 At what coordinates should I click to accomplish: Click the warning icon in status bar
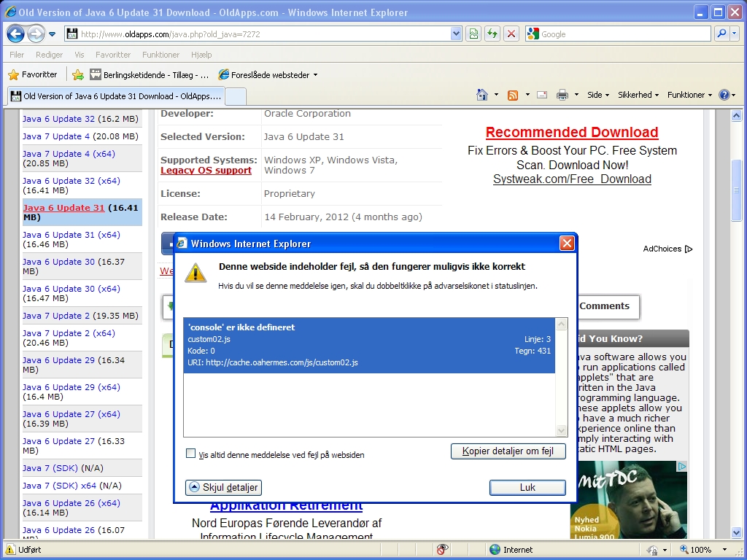pos(10,550)
